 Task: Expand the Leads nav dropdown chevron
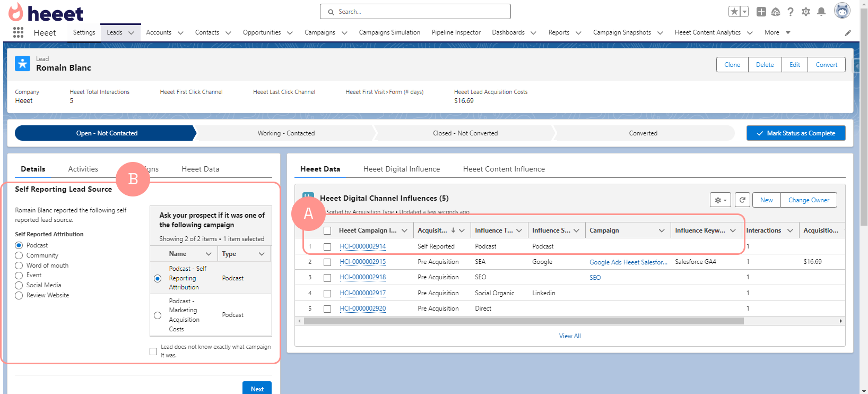(131, 33)
